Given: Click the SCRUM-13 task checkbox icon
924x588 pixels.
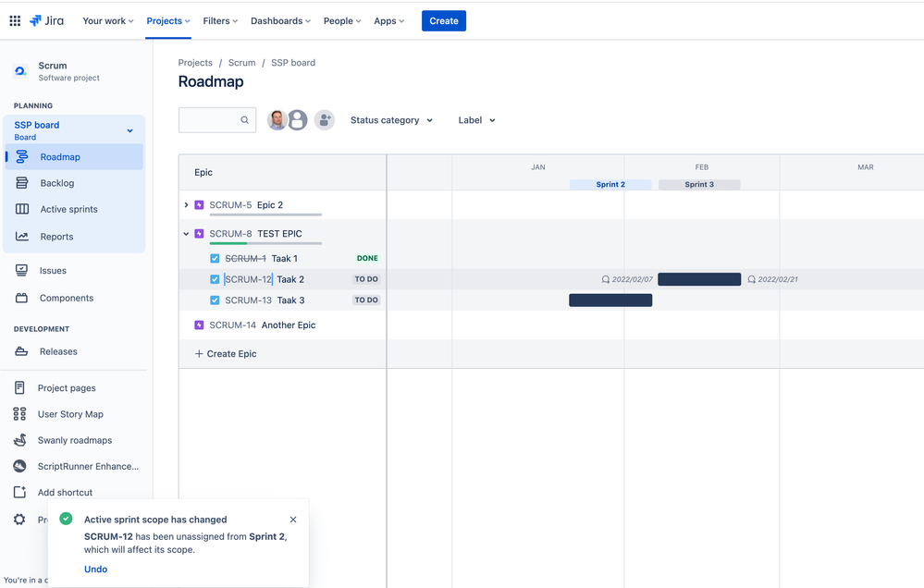Looking at the screenshot, I should (215, 300).
